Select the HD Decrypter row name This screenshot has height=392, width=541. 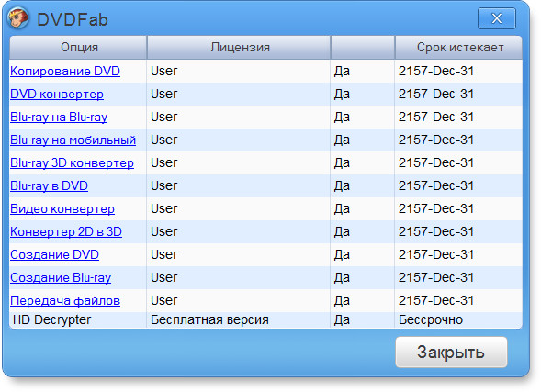point(51,320)
